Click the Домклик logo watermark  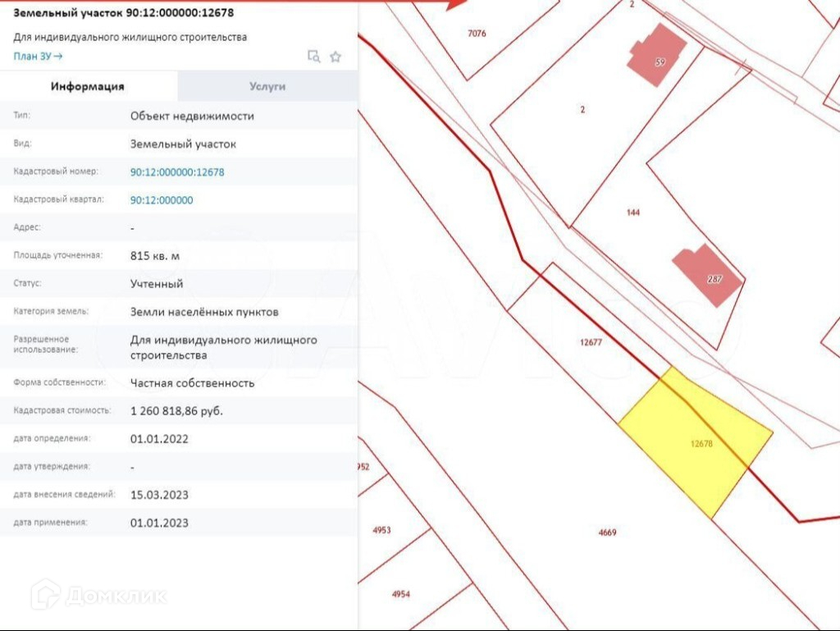(98, 595)
